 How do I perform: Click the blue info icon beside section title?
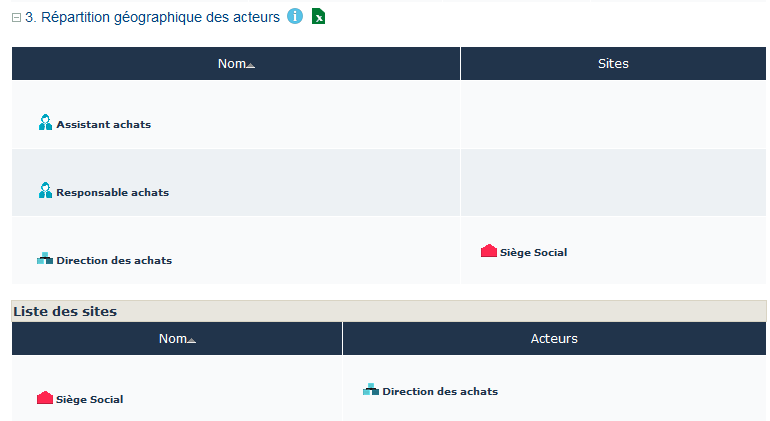[295, 16]
